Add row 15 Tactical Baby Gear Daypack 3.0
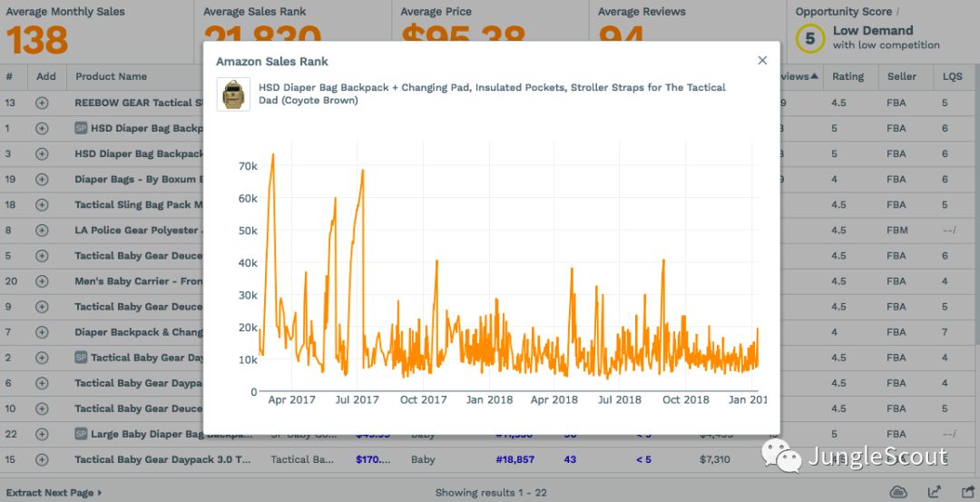The height and width of the screenshot is (502, 980). (x=42, y=459)
